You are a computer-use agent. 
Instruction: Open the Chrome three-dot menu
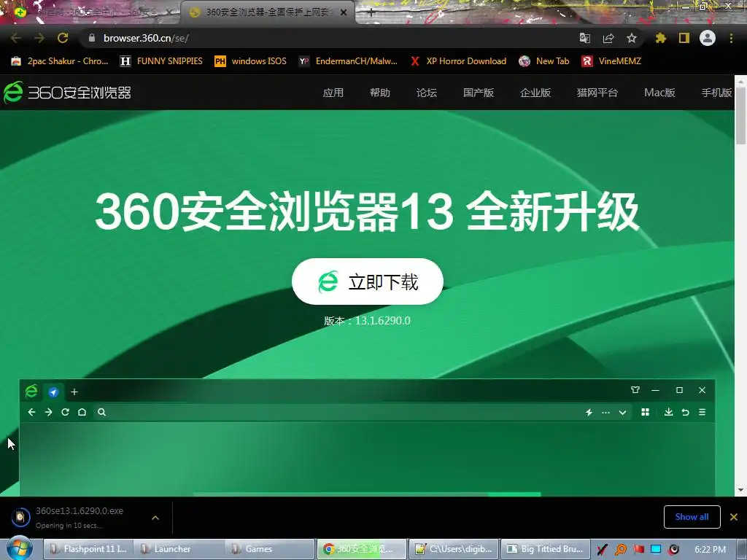coord(731,38)
